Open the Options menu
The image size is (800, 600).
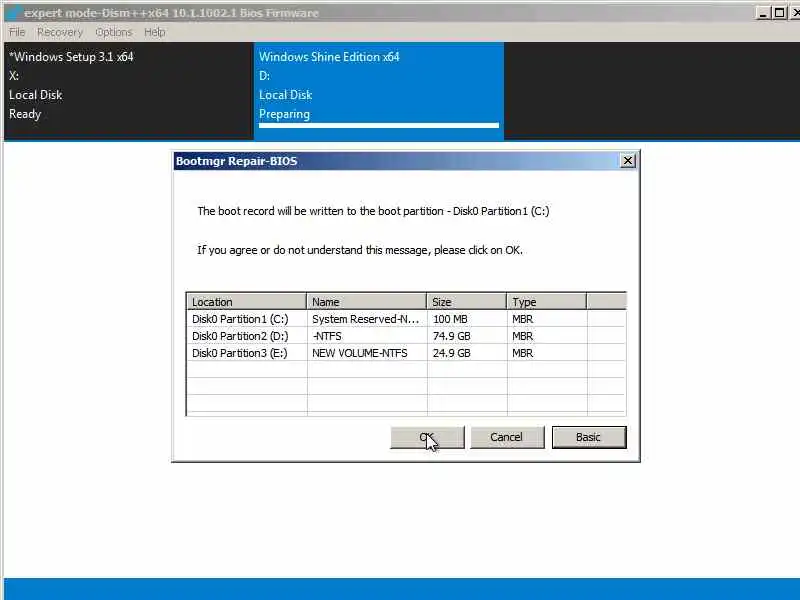click(113, 32)
